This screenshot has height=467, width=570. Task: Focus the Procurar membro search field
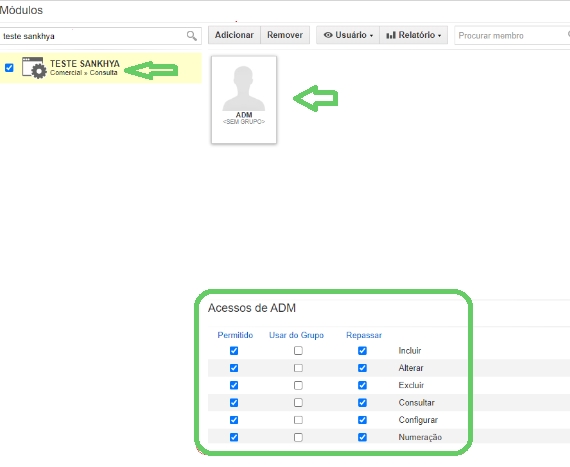[512, 36]
